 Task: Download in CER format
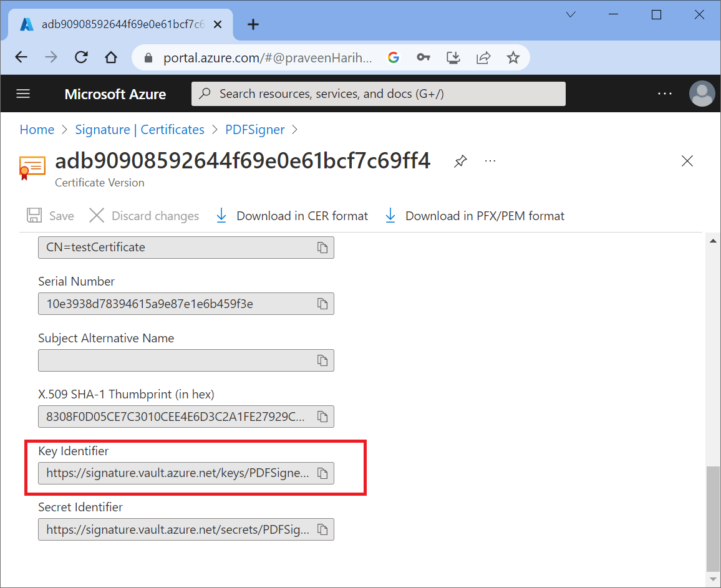(x=292, y=216)
